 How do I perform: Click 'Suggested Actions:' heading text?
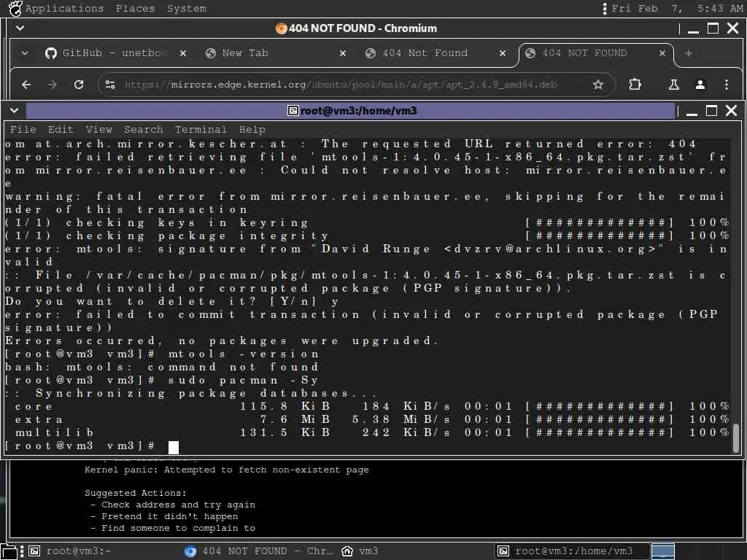[x=136, y=494]
